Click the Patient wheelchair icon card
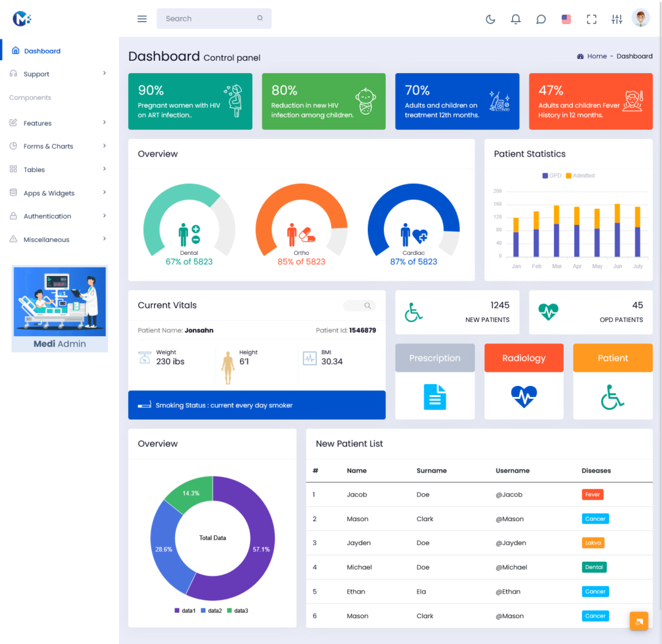This screenshot has height=644, width=662. pyautogui.click(x=612, y=396)
